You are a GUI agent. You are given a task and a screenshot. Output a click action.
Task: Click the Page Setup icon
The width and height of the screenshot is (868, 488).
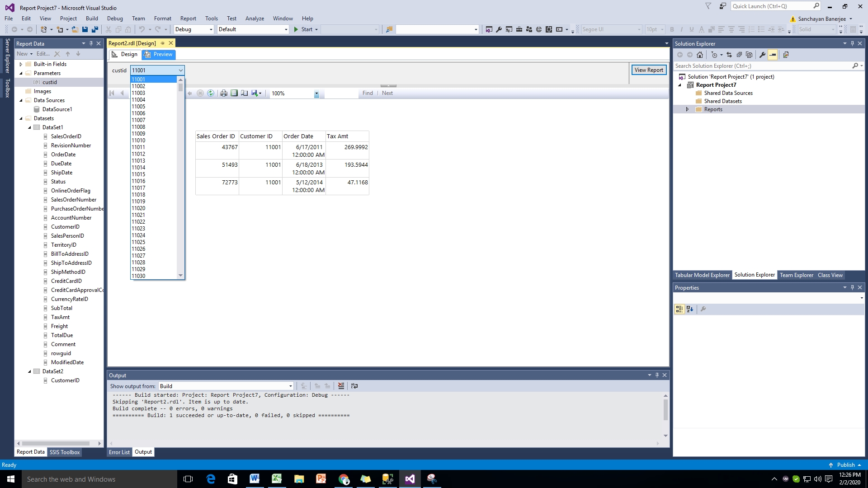(x=244, y=93)
